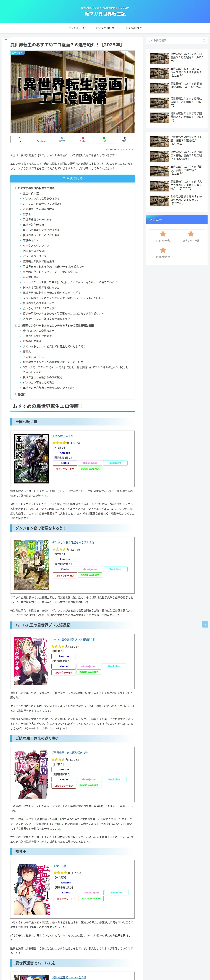
Task: Click the 異世界転生 category tag on the image
Action: tap(17, 53)
